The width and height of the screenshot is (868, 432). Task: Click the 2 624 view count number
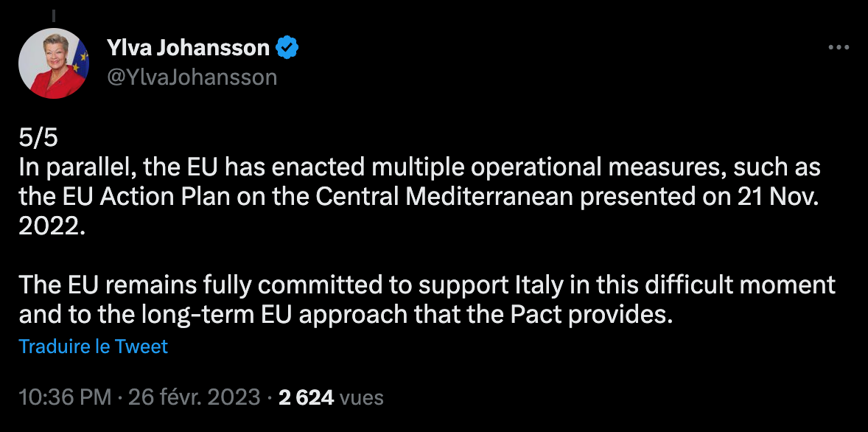click(x=307, y=398)
